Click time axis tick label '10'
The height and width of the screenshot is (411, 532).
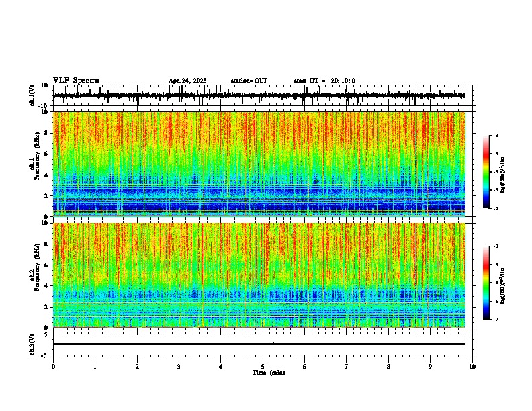pos(472,366)
